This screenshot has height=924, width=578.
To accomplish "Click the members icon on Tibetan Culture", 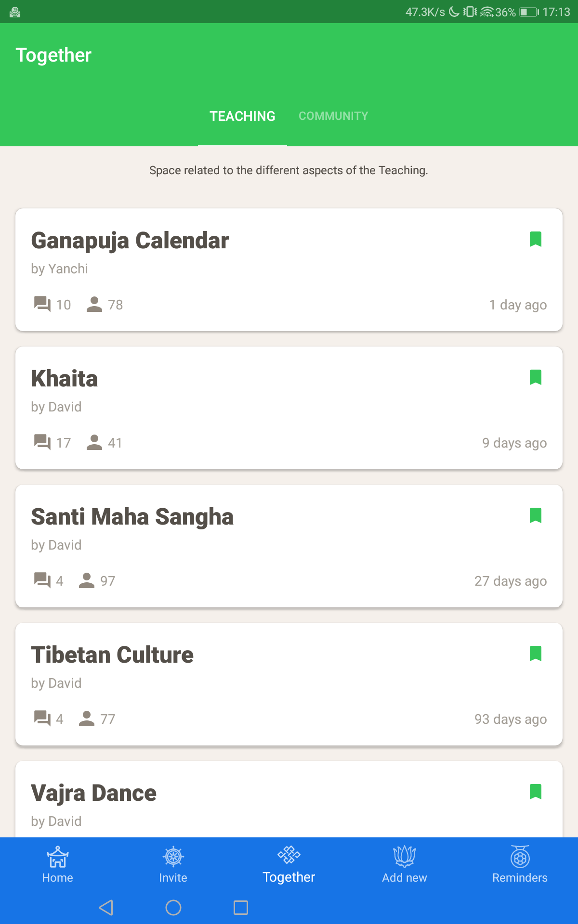I will point(87,719).
